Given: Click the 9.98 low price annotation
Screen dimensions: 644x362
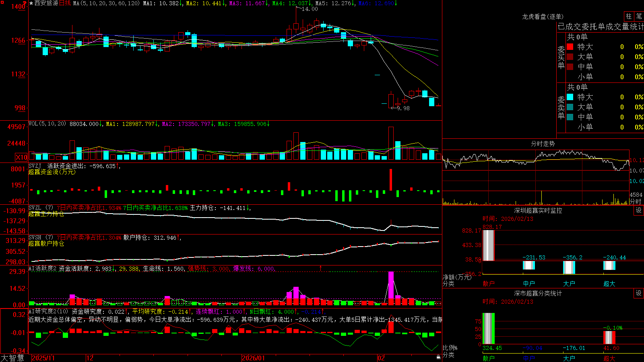Looking at the screenshot, I should point(403,108).
